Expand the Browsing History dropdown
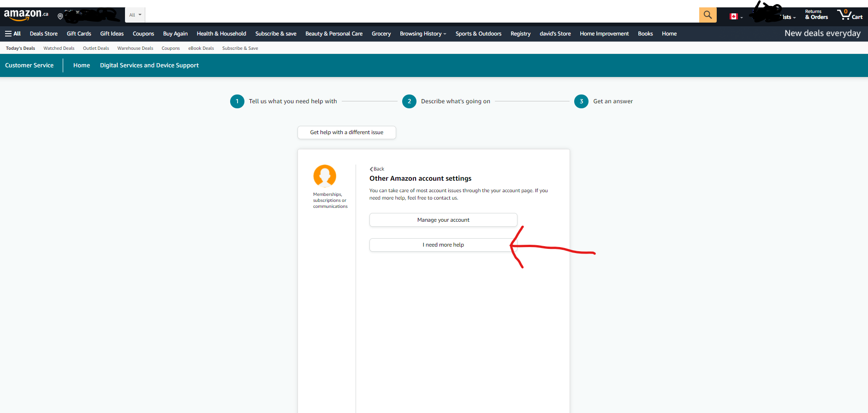The width and height of the screenshot is (868, 413). click(x=423, y=34)
